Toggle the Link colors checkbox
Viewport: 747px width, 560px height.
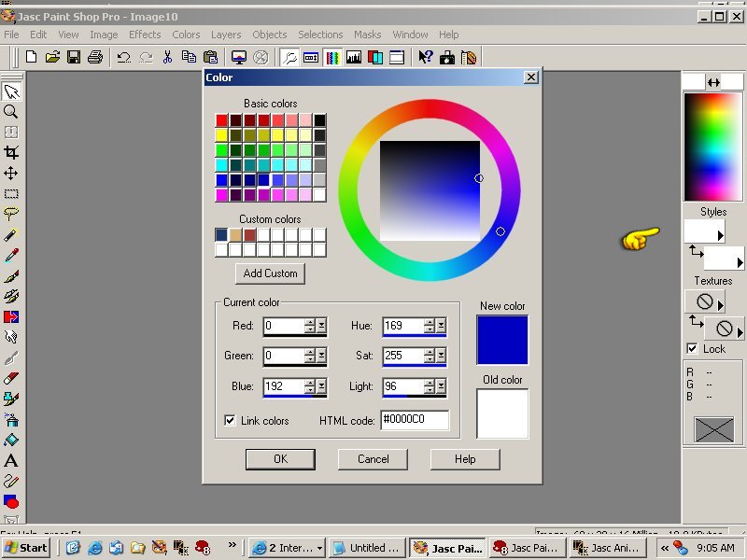pyautogui.click(x=230, y=421)
